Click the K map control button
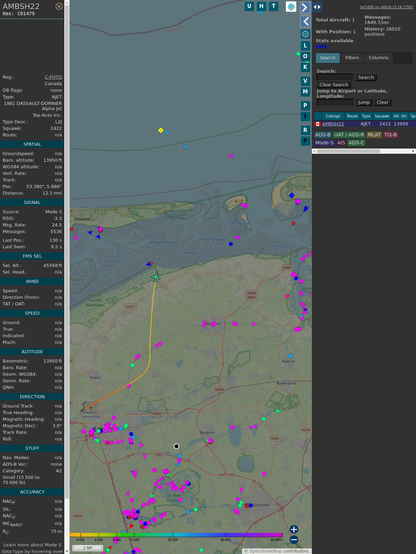 pos(305,67)
